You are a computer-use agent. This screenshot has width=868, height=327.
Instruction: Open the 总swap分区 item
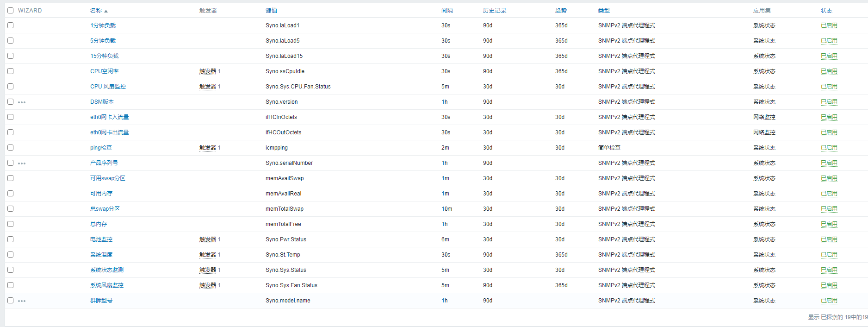[105, 209]
